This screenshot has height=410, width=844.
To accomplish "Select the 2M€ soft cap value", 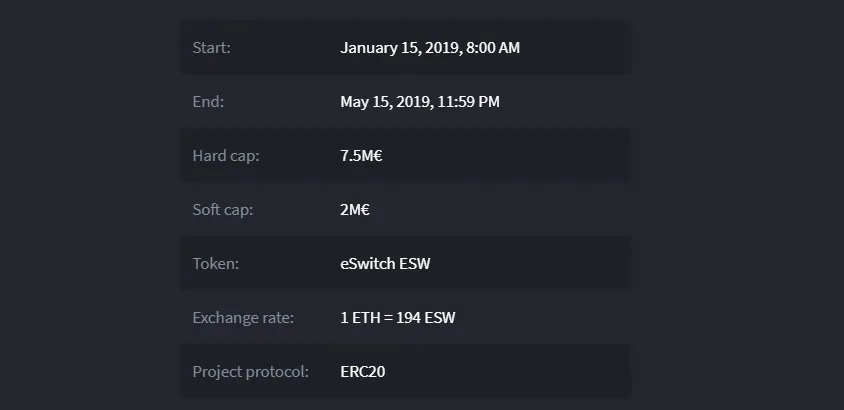I will click(x=355, y=209).
